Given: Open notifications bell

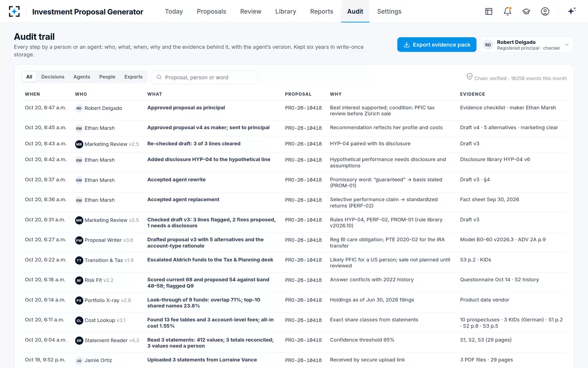Looking at the screenshot, I should click(x=508, y=11).
